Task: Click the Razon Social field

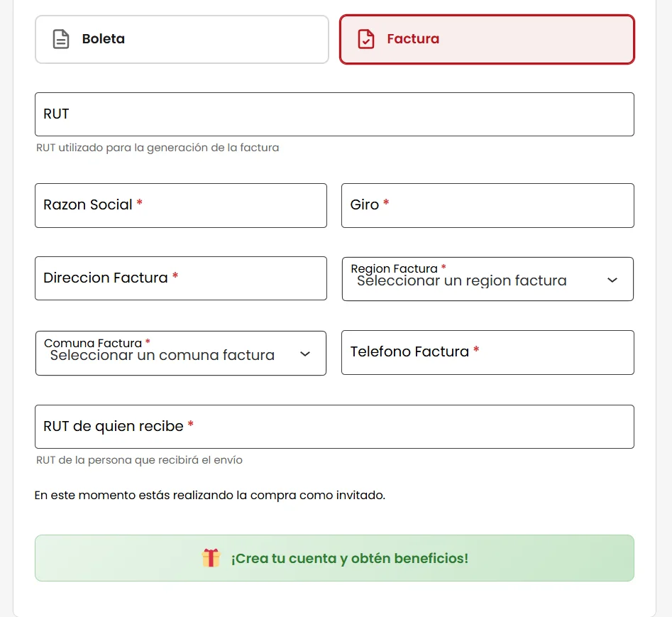Action: coord(181,205)
